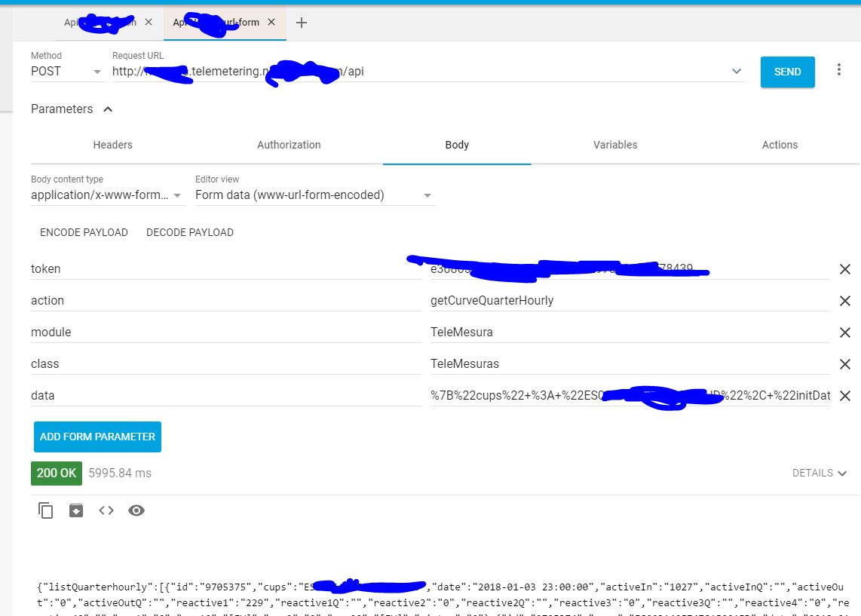The width and height of the screenshot is (861, 616).
Task: Remove the data form parameter
Action: coord(845,396)
